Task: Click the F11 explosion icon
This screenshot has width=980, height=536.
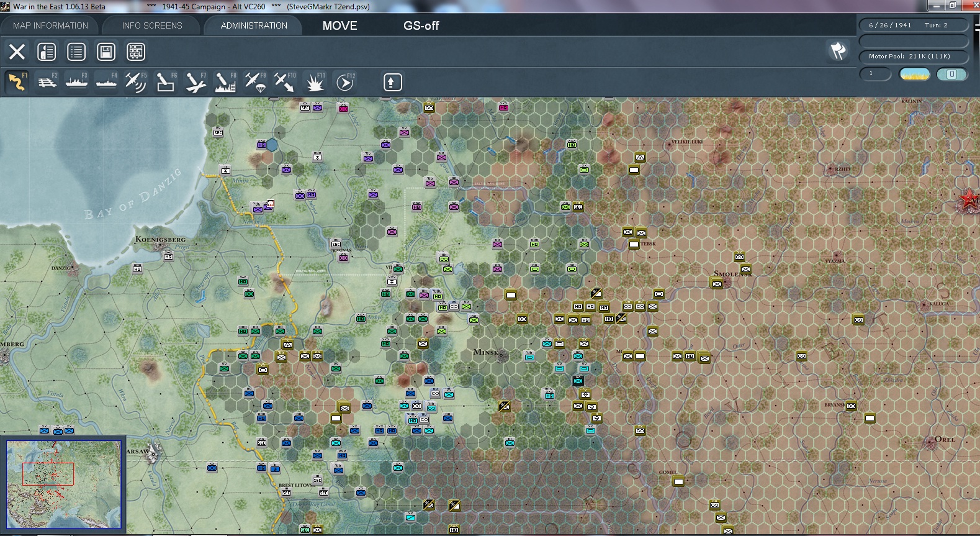Action: tap(315, 82)
